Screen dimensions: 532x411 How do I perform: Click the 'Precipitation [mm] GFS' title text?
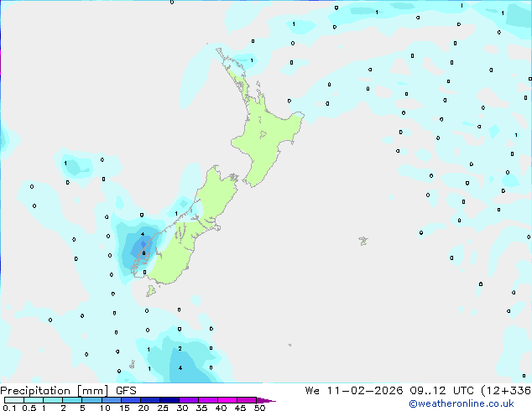pos(68,391)
